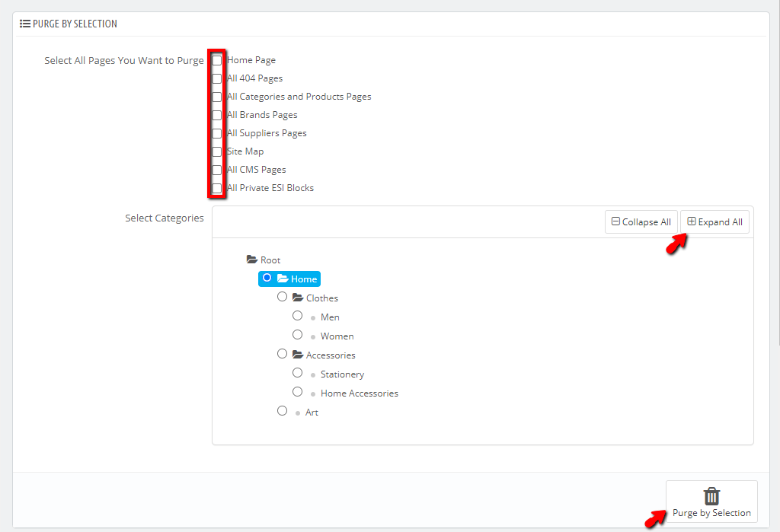Click the Accessories tree label

[331, 355]
